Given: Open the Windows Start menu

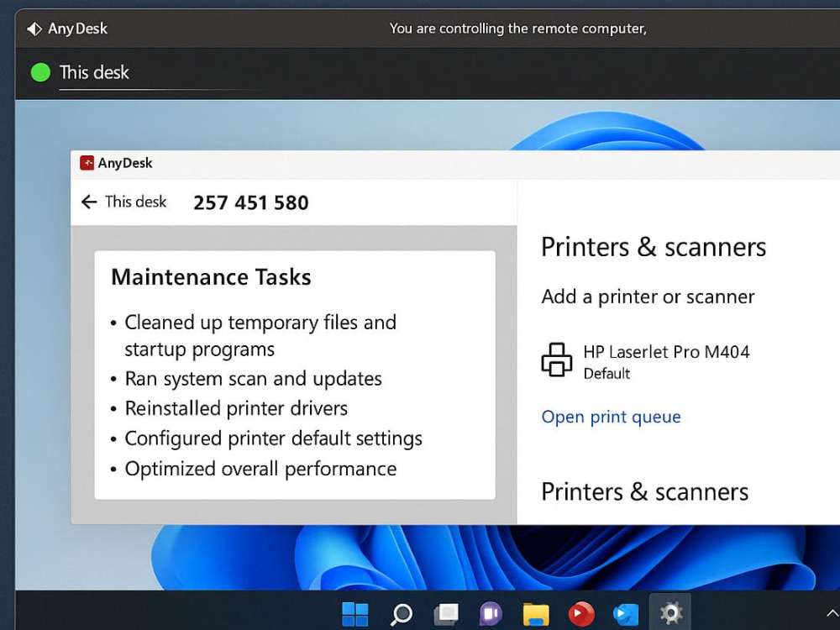Looking at the screenshot, I should [354, 614].
